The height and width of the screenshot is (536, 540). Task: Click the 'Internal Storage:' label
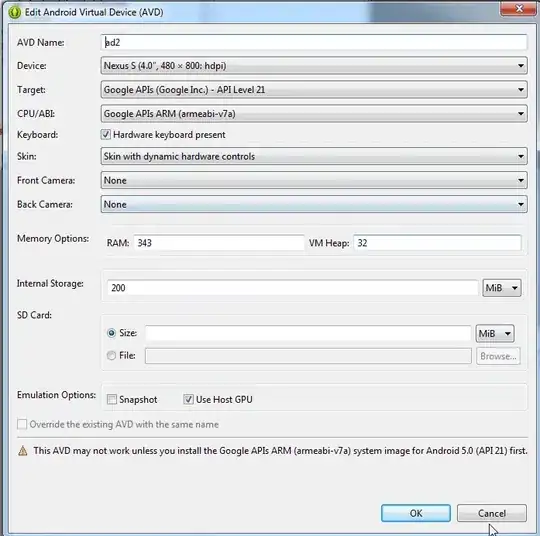[50, 284]
